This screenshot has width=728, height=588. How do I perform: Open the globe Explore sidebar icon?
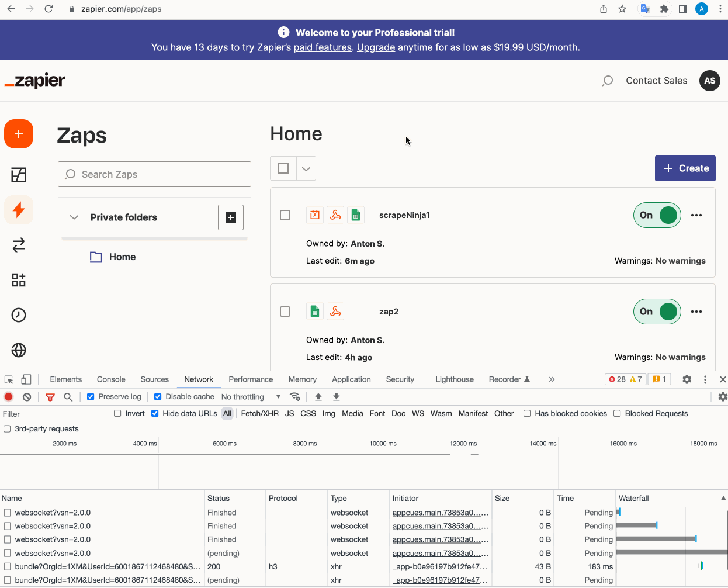(x=19, y=350)
